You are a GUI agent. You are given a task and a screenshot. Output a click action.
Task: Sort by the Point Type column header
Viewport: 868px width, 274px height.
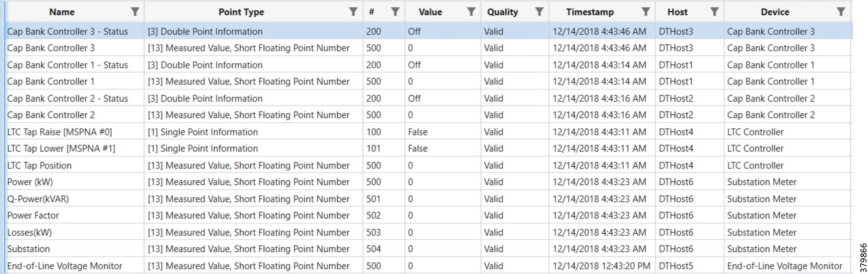click(x=241, y=12)
